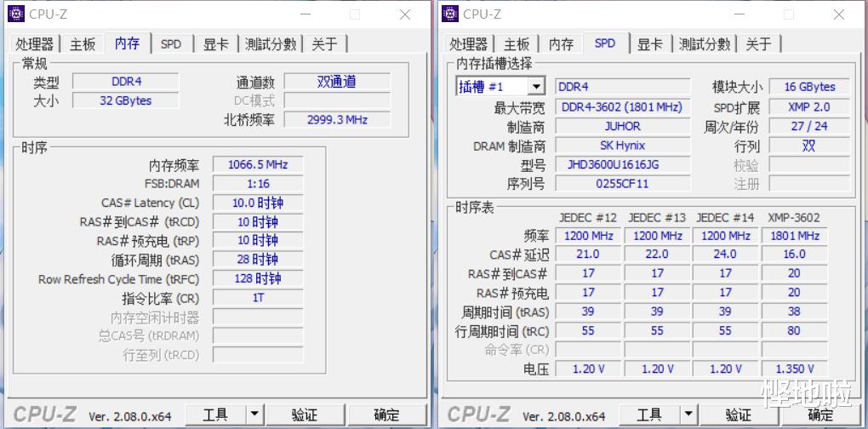Open 主板 tab in left CPU-Z window
This screenshot has width=868, height=429.
(x=83, y=44)
